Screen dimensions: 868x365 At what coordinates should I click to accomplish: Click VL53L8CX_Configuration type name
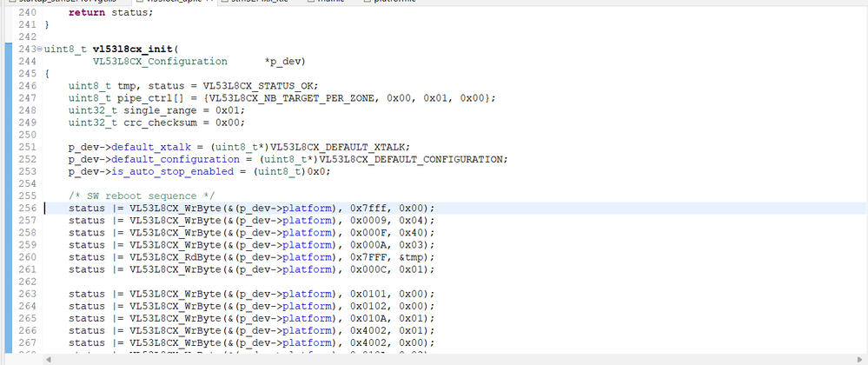coord(160,62)
